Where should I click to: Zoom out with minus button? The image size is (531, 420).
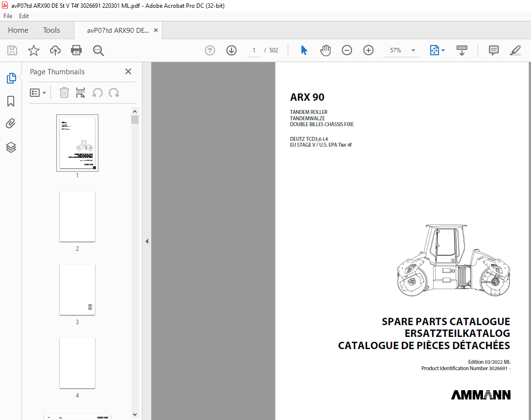[x=347, y=50]
